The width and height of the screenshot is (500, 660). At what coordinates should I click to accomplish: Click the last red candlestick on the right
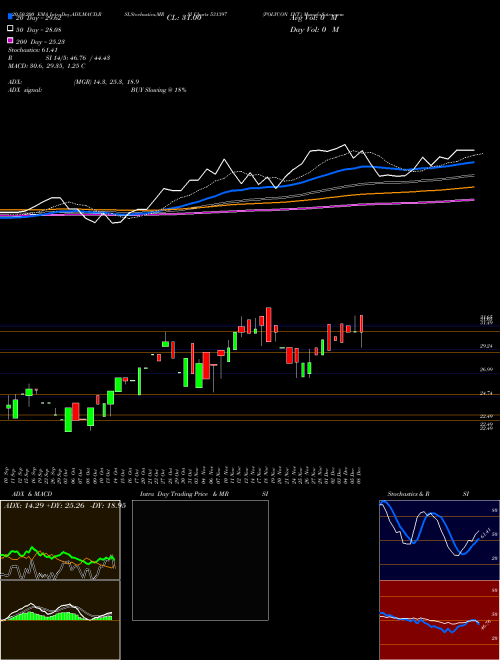click(362, 324)
